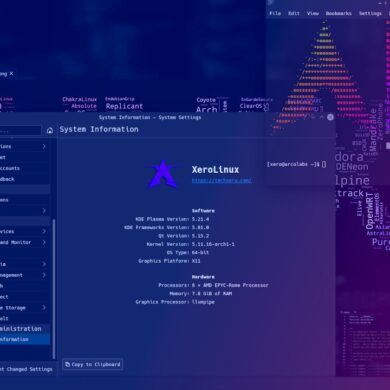Open the KDE Connect sidebar entry
Viewport: 390px width, 390px height.
coord(25,297)
